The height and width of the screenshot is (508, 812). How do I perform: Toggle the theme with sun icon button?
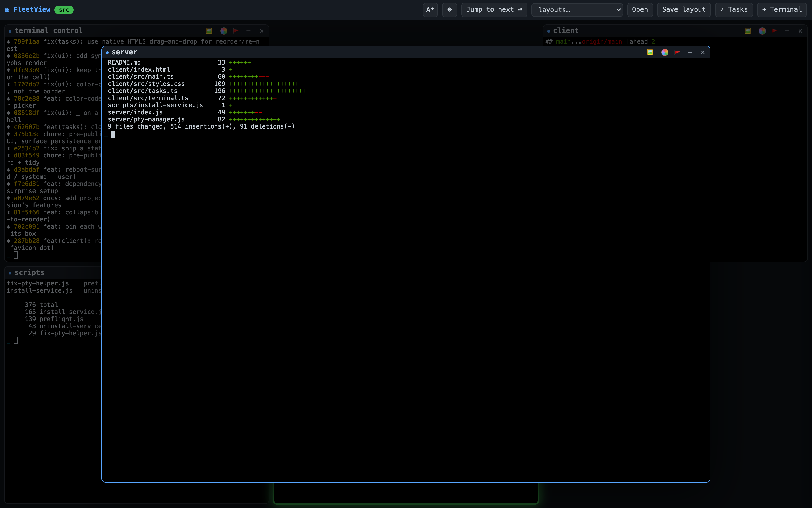(x=449, y=10)
